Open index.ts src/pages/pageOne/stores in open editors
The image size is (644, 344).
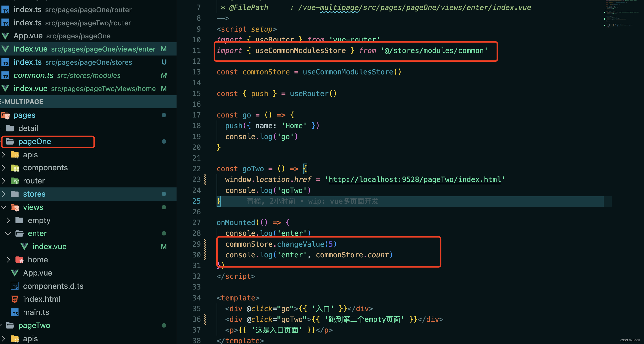click(x=88, y=62)
